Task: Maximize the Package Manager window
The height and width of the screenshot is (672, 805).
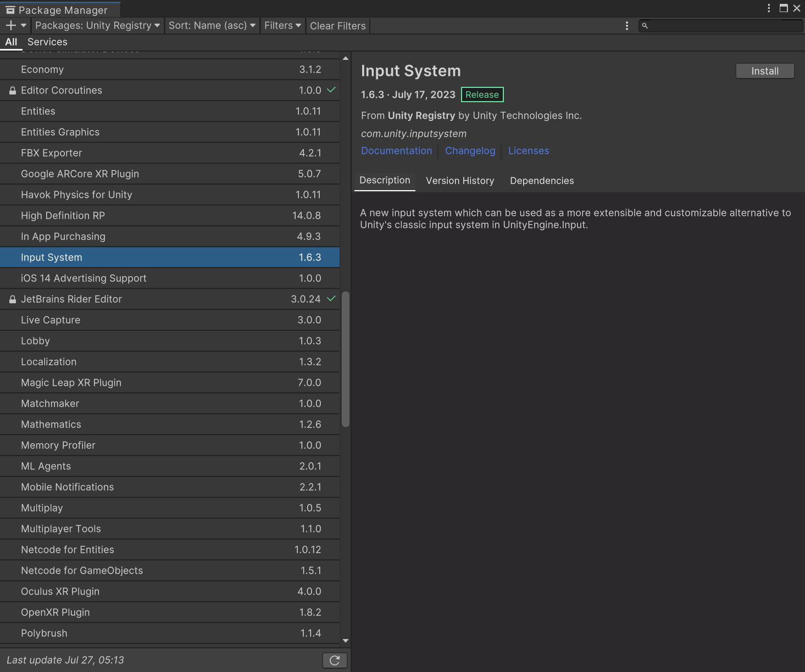Action: tap(784, 8)
